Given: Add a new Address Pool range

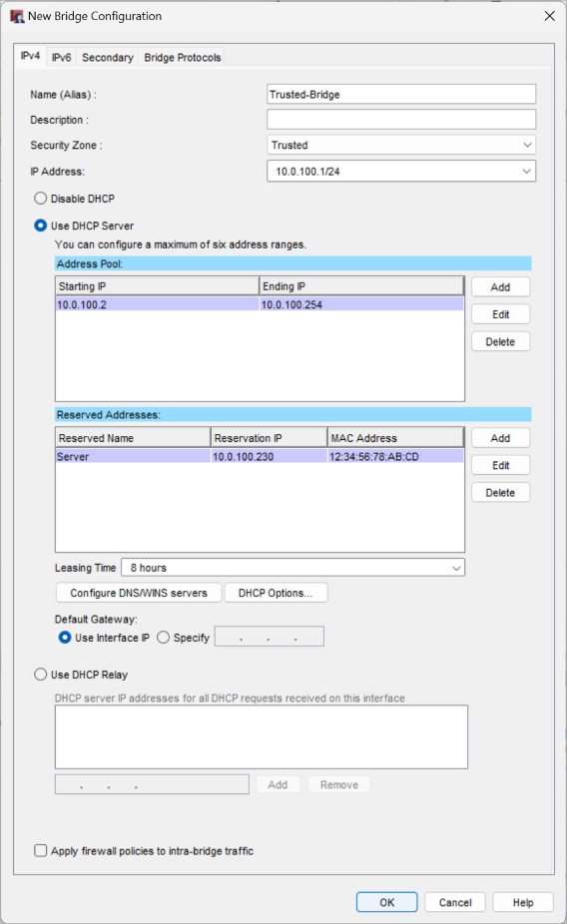Looking at the screenshot, I should click(500, 287).
